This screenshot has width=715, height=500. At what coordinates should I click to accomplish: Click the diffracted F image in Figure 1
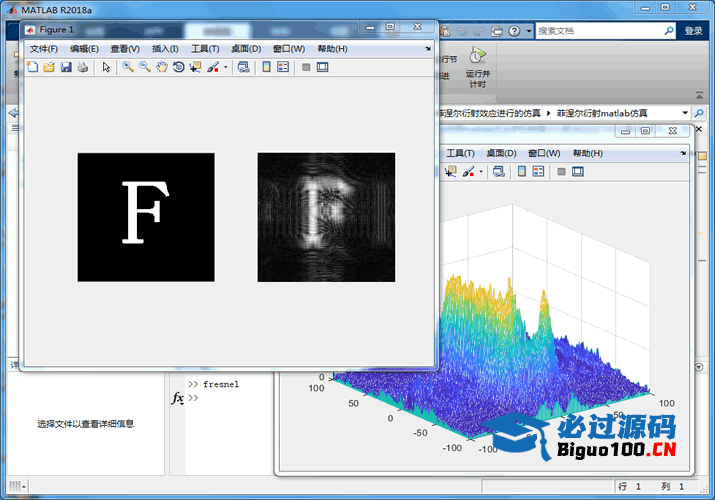coord(326,217)
